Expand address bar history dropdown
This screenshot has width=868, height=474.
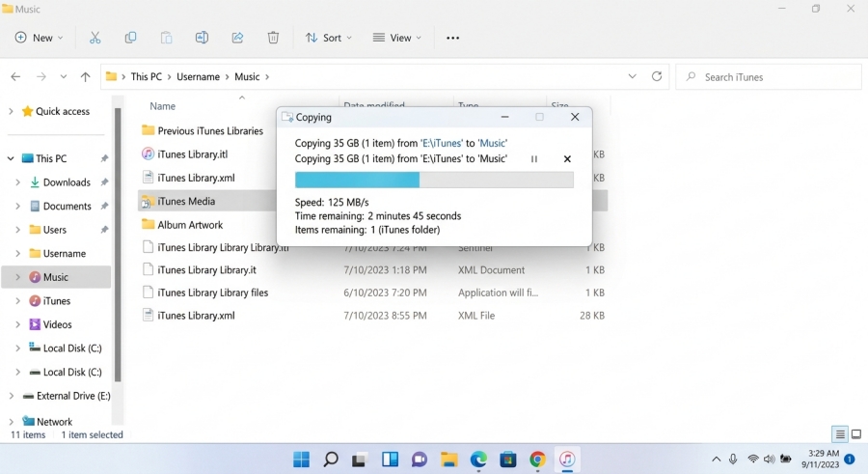click(x=632, y=76)
